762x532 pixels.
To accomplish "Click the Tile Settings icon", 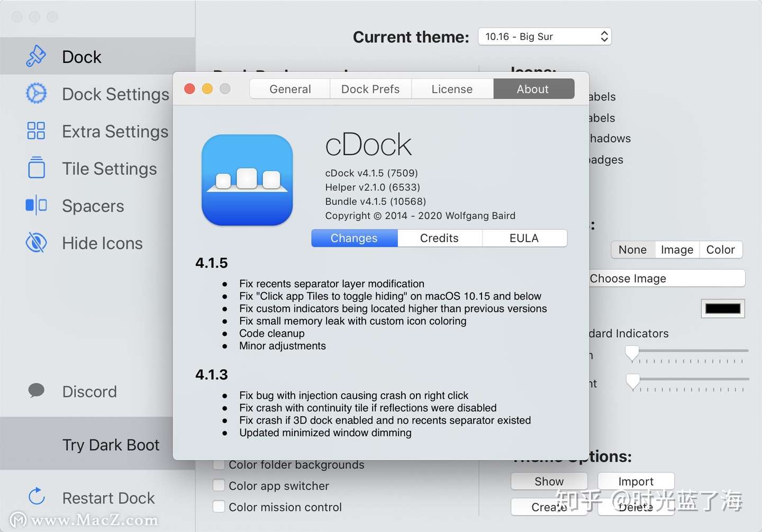I will tap(36, 168).
